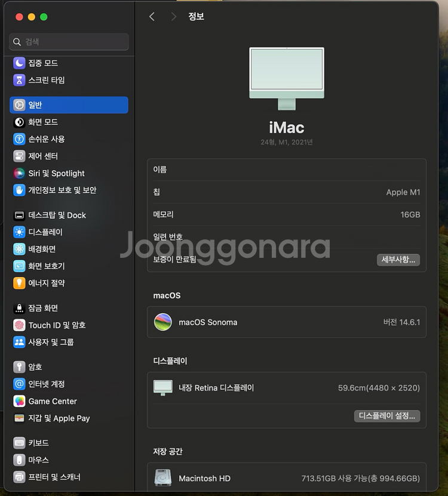448x496 pixels.
Task: Open the 지갑 및 Apple Pay icon
Action: pyautogui.click(x=19, y=418)
